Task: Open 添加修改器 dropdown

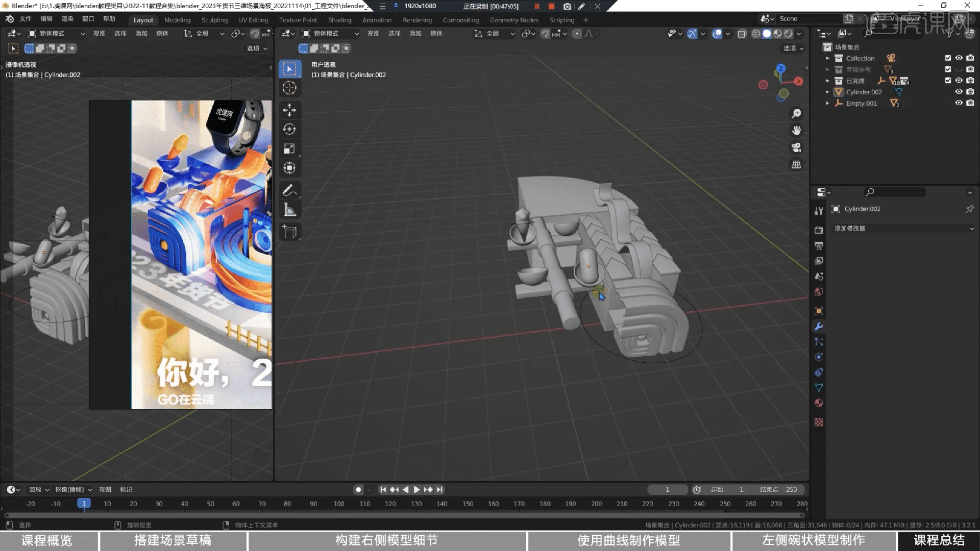Action: point(903,229)
